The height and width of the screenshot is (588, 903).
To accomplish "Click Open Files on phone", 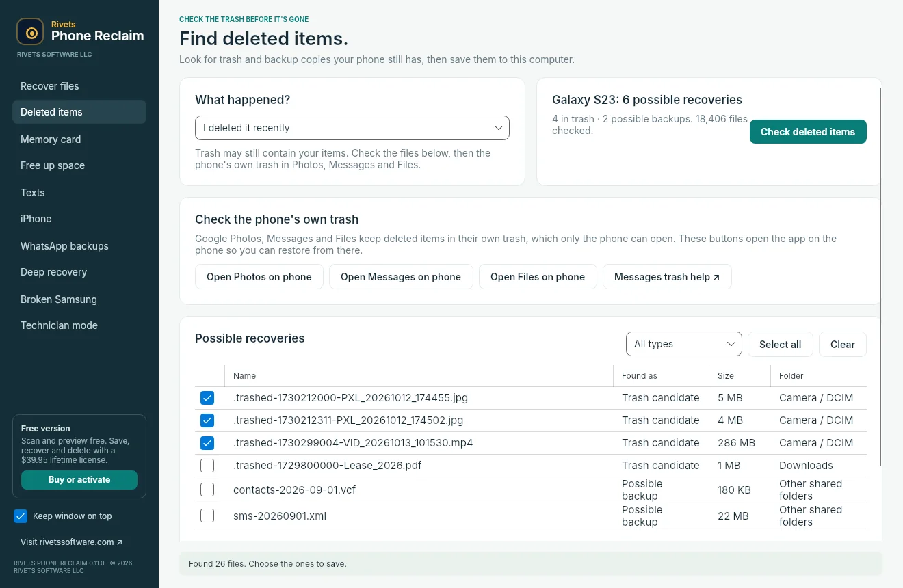I will click(x=538, y=277).
